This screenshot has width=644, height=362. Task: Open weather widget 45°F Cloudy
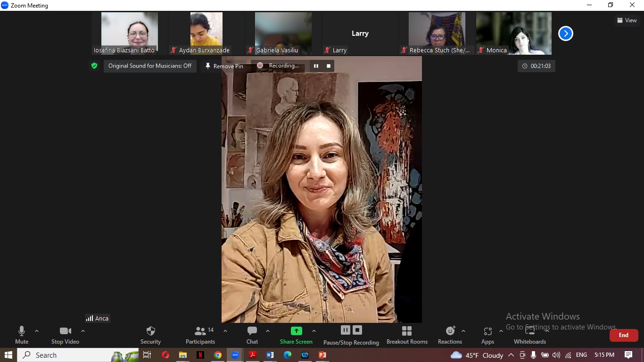477,355
